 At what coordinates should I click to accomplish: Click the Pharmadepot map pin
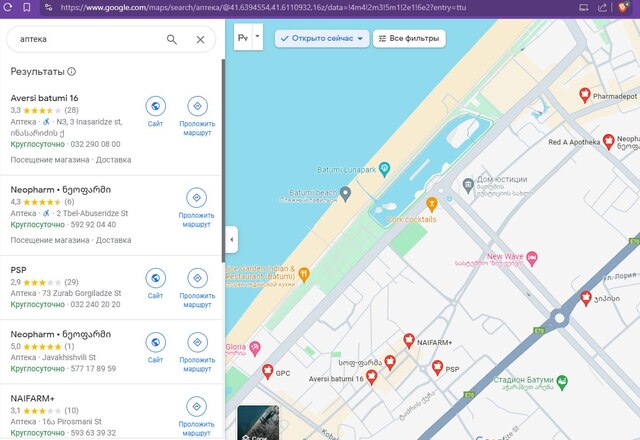[585, 95]
